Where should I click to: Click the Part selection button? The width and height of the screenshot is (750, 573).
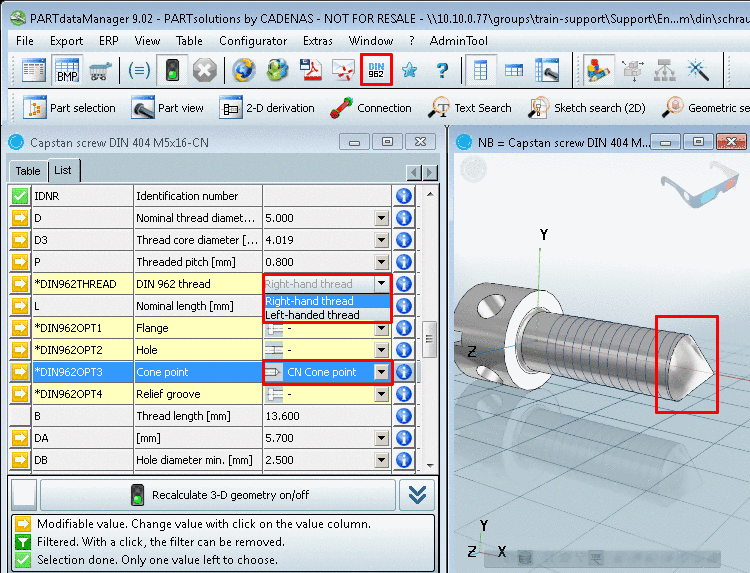70,108
